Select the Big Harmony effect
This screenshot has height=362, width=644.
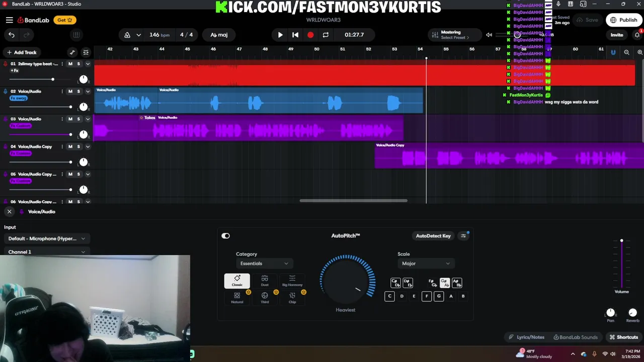[292, 281]
